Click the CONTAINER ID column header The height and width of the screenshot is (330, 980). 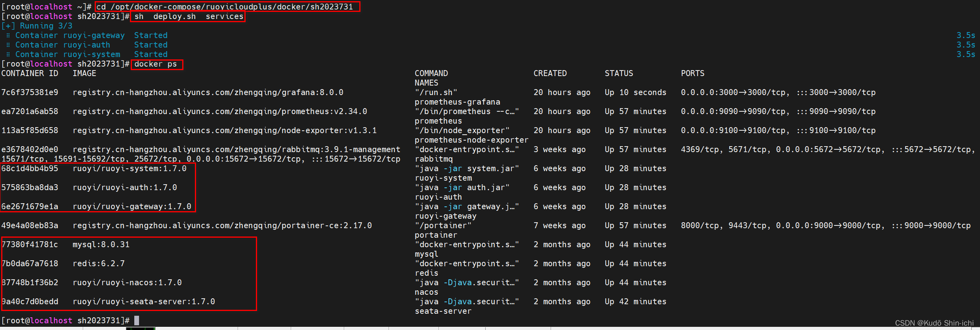click(x=30, y=73)
